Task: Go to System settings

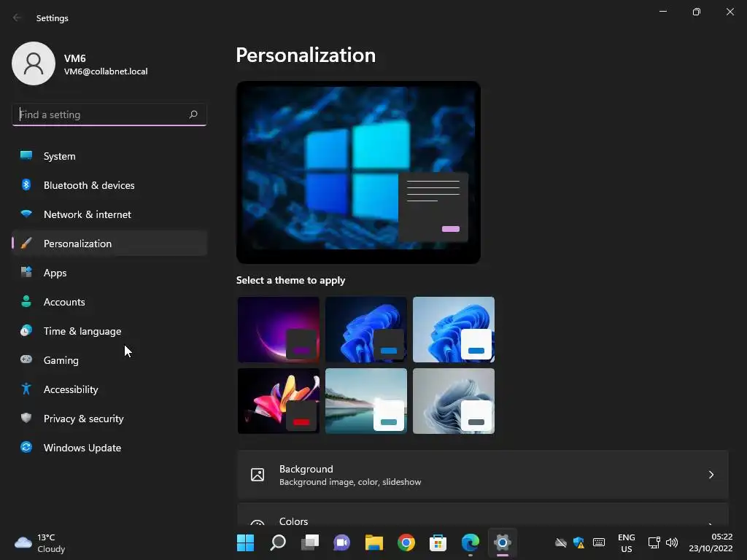Action: 109,156
